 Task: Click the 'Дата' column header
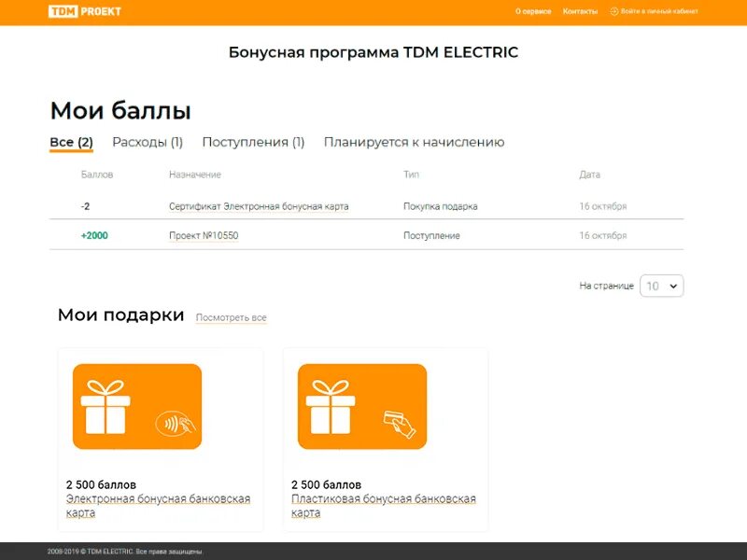(590, 175)
